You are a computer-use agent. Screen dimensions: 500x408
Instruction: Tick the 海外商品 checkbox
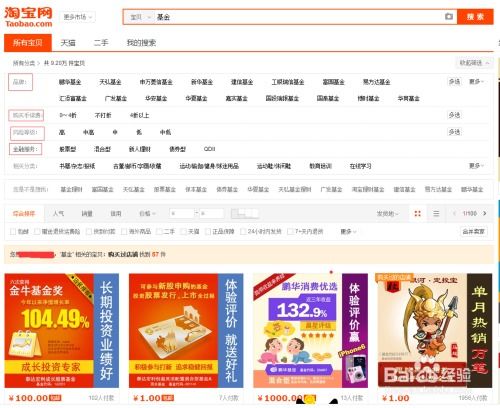click(x=124, y=231)
